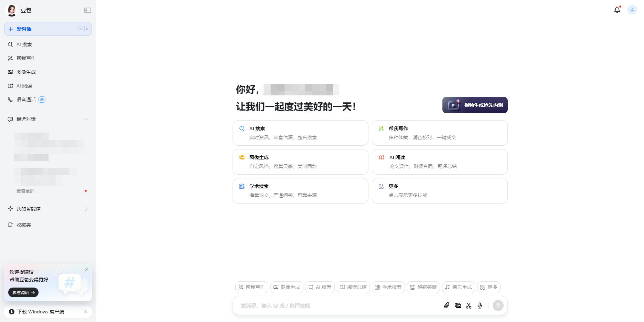Screen dimensions: 644x322
Task: Collapse the 最近对话 section chevron
Action: pyautogui.click(x=86, y=119)
